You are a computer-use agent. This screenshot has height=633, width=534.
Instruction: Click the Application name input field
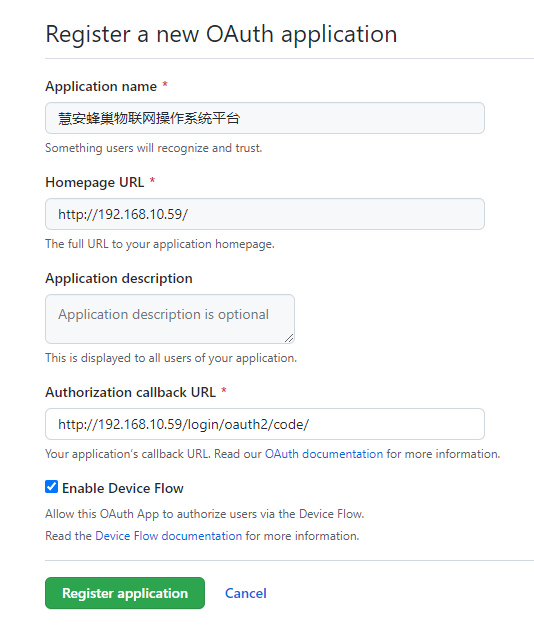(x=265, y=118)
